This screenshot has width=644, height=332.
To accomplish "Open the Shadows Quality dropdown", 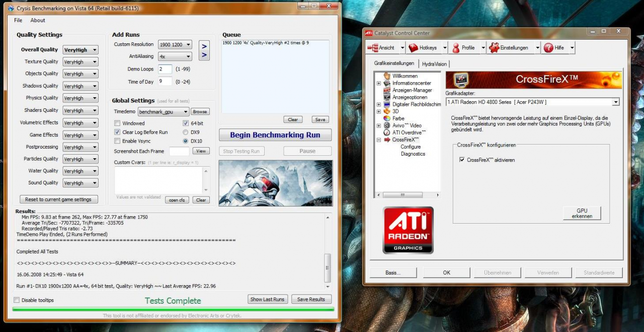I will (x=80, y=86).
